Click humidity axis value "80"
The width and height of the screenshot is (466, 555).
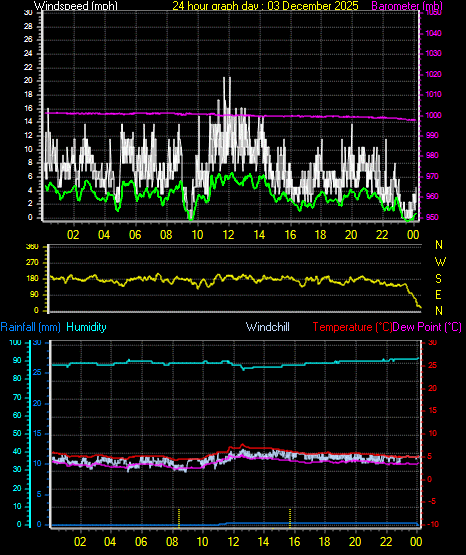(x=17, y=378)
